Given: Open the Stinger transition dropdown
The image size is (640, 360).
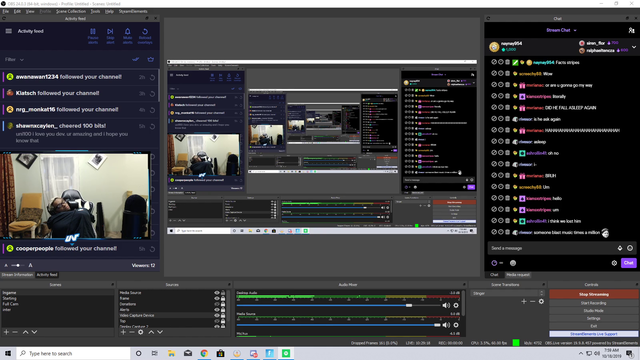Looking at the screenshot, I should pyautogui.click(x=507, y=293).
